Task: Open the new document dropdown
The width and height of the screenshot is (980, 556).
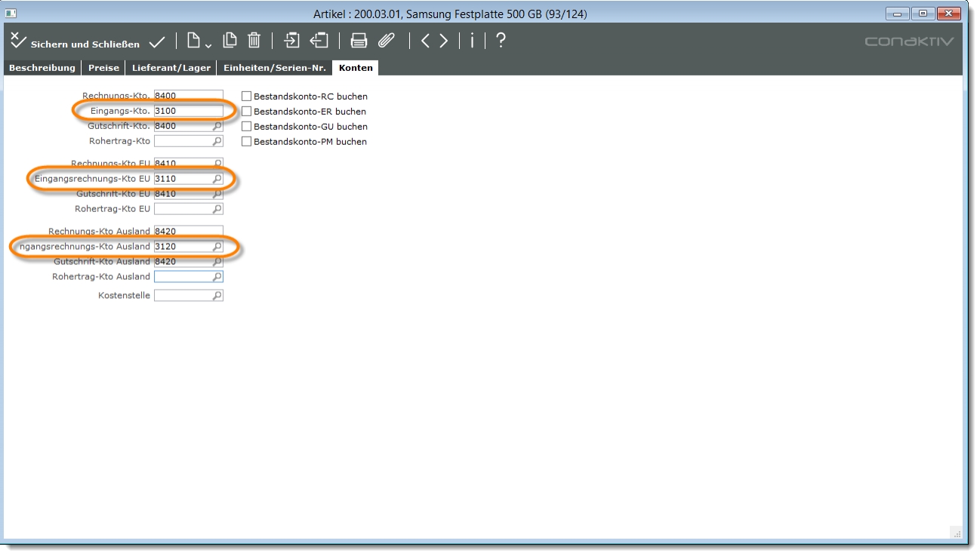Action: 199,41
